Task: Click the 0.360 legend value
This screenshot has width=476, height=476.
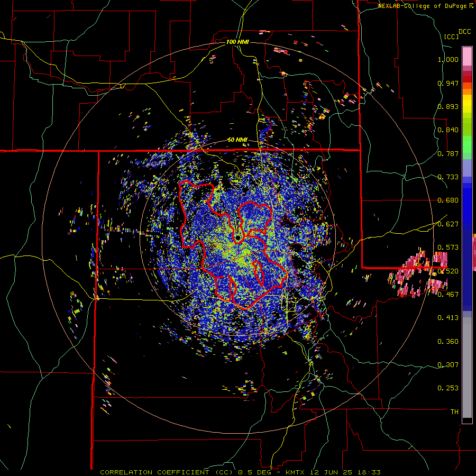Action: pyautogui.click(x=448, y=342)
